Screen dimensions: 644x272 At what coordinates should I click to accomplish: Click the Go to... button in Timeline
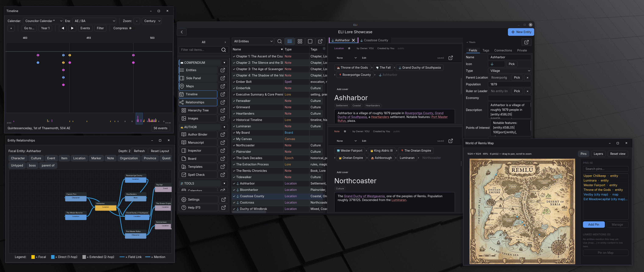coord(29,28)
